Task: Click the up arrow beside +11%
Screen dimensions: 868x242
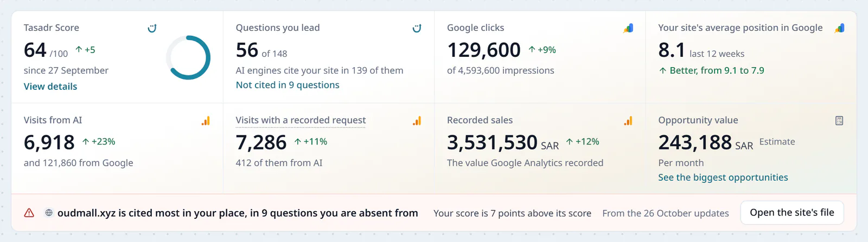Action: point(297,141)
